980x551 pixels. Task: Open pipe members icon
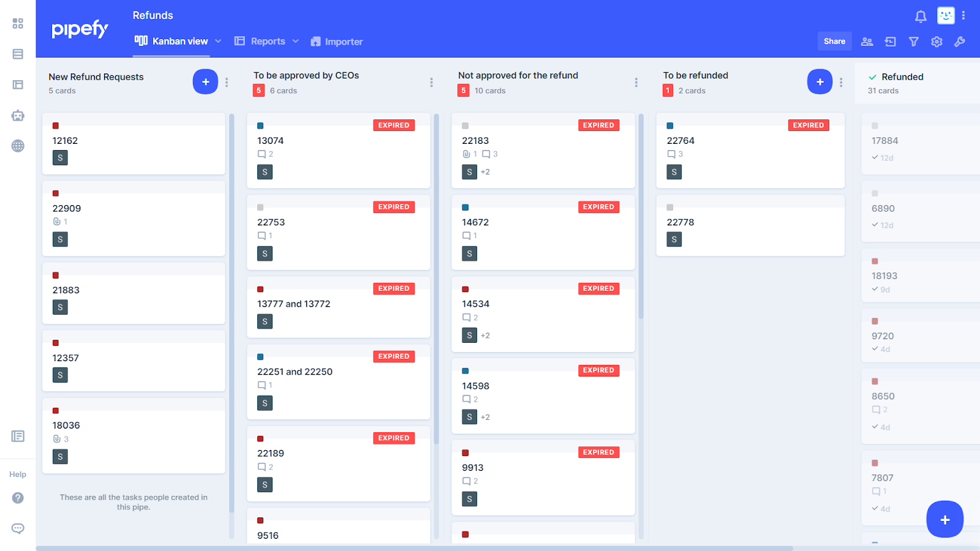pos(867,42)
